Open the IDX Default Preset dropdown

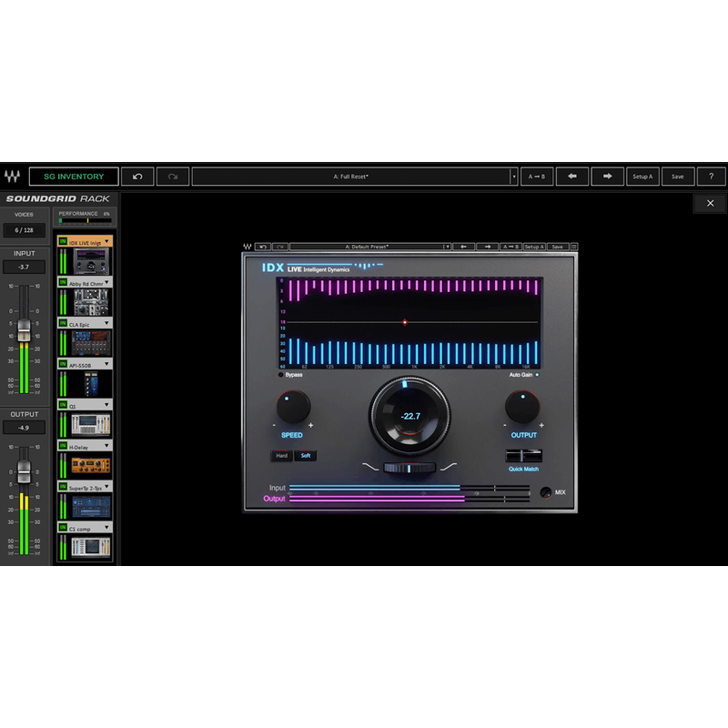tap(367, 244)
